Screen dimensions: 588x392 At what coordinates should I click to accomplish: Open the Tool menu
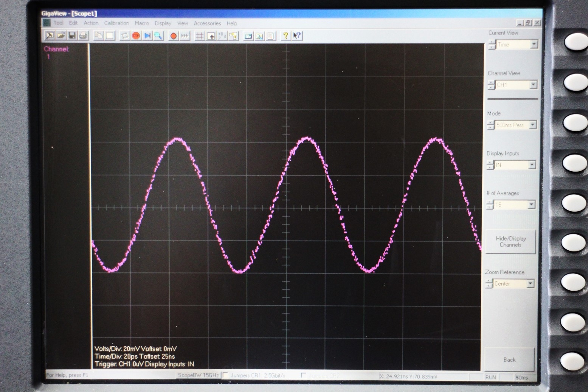[58, 23]
